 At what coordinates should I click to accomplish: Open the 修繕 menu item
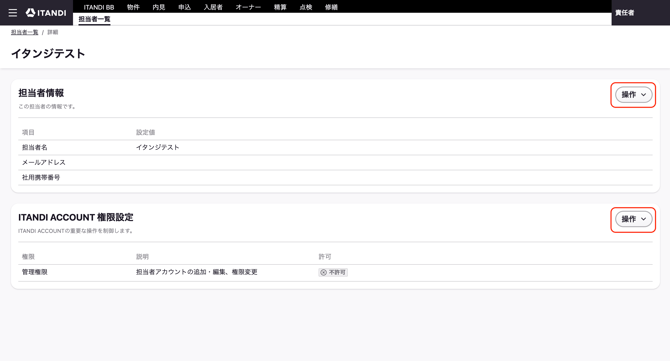click(332, 7)
